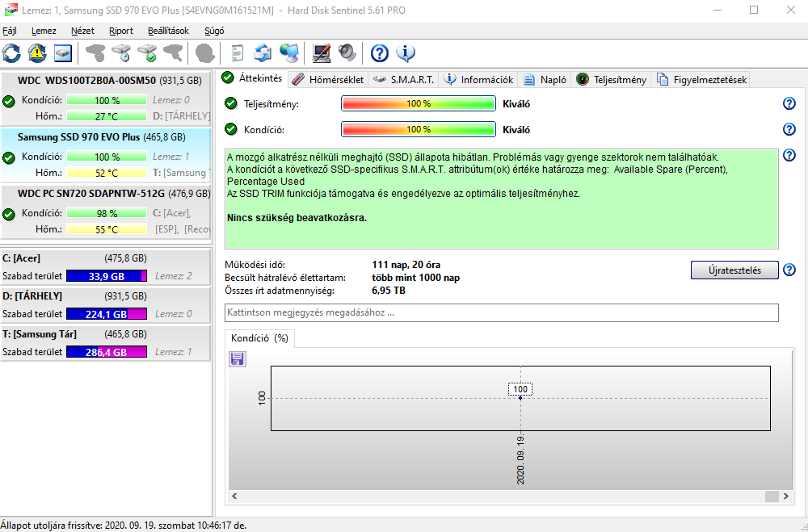Open the Súgó menu
This screenshot has width=808, height=532.
pyautogui.click(x=214, y=31)
